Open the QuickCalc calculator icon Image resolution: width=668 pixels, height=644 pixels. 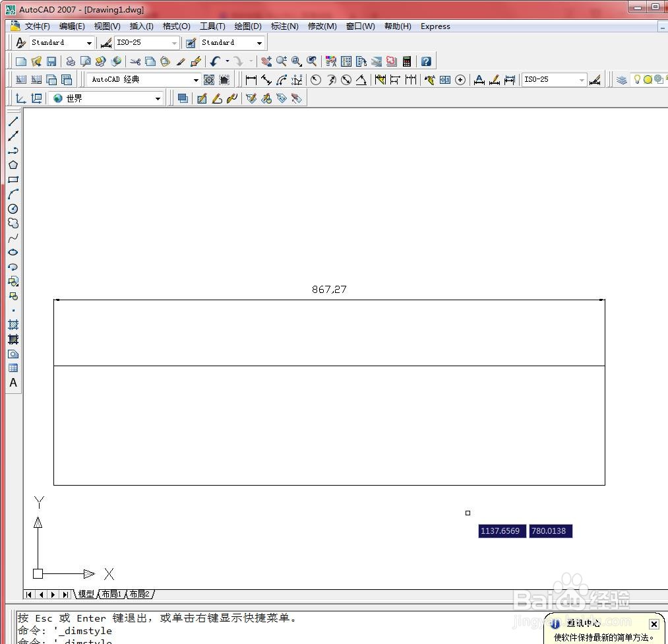pos(407,61)
